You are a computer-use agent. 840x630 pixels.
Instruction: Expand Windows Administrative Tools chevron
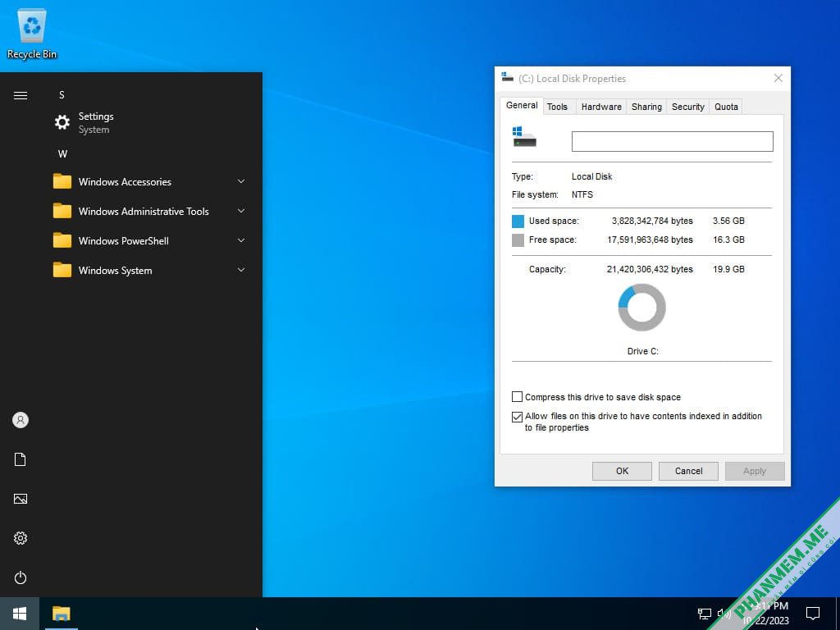241,211
